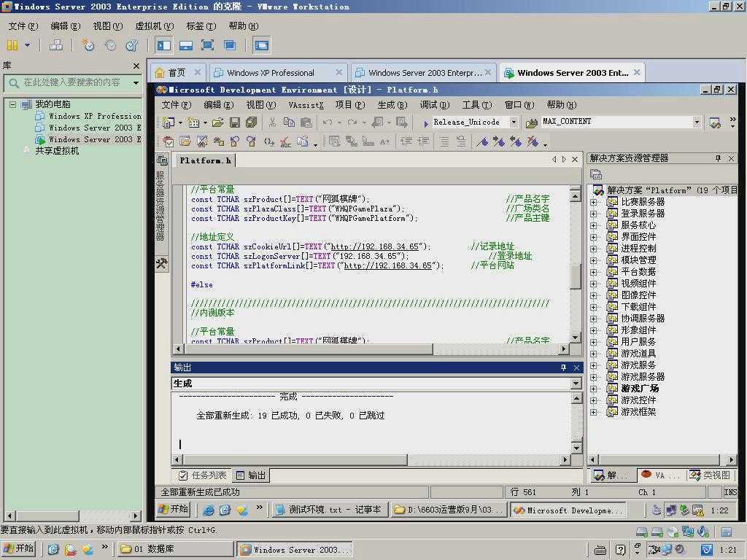Click the Find in Files binoculars icon
Image resolution: width=747 pixels, height=560 pixels.
point(531,122)
